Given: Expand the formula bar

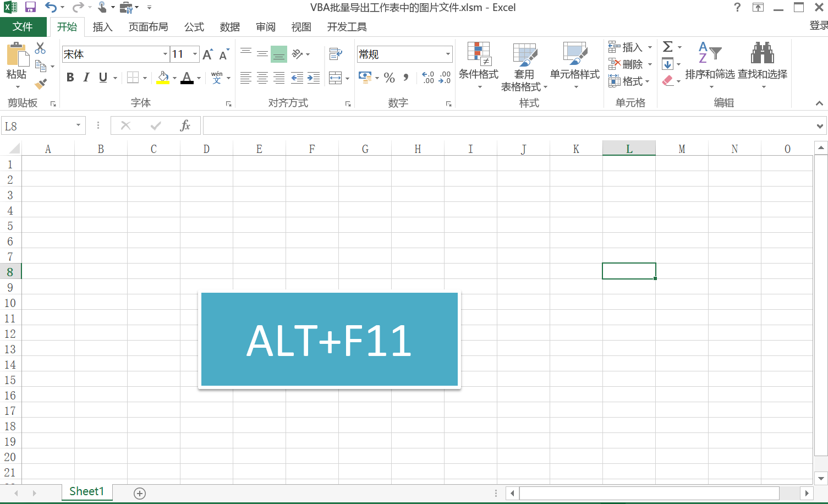Looking at the screenshot, I should [820, 126].
